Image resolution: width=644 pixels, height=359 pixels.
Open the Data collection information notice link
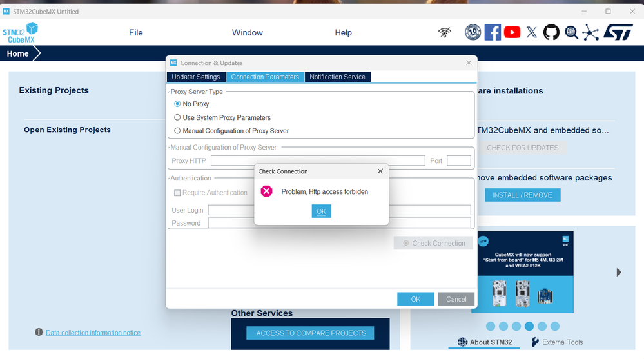pos(93,333)
